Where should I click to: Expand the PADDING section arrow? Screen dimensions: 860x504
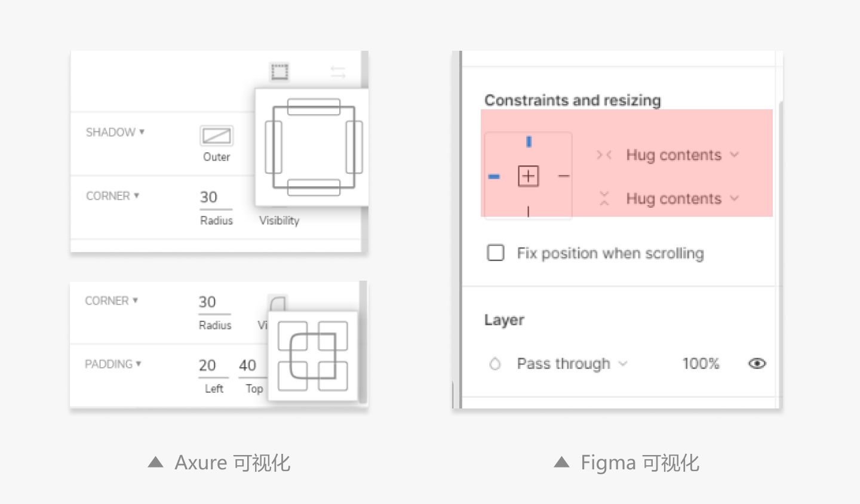click(139, 364)
